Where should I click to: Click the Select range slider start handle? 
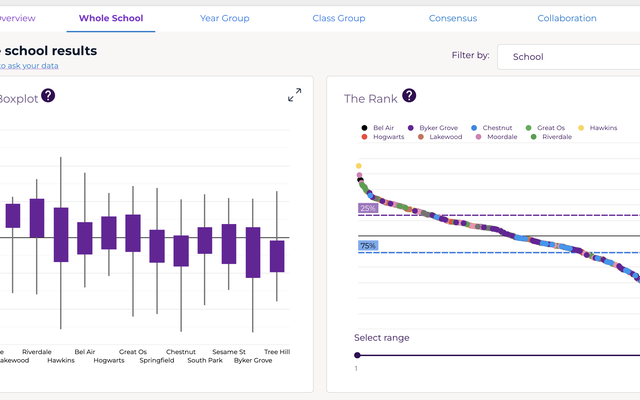[x=358, y=355]
